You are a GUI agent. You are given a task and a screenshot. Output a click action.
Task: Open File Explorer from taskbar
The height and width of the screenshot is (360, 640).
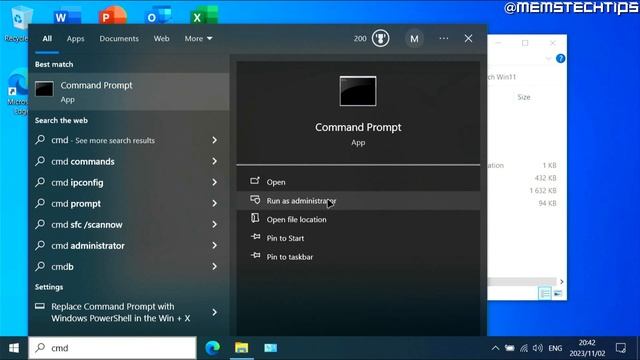tap(242, 348)
